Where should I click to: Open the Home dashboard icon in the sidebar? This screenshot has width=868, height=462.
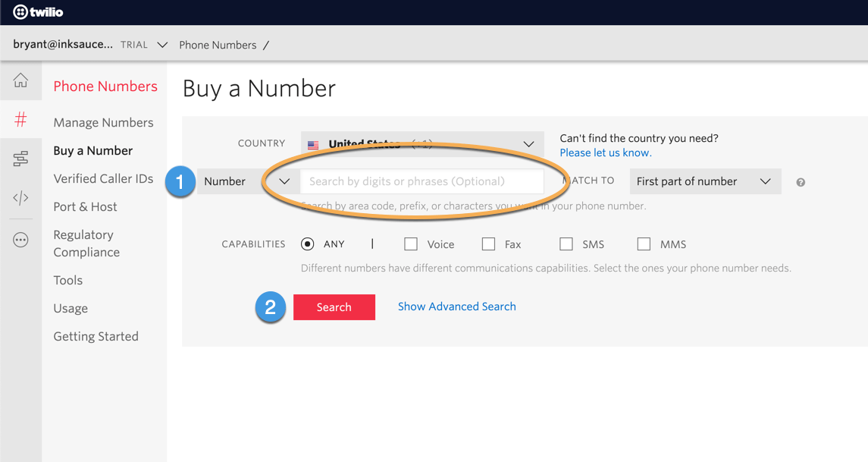coord(20,80)
